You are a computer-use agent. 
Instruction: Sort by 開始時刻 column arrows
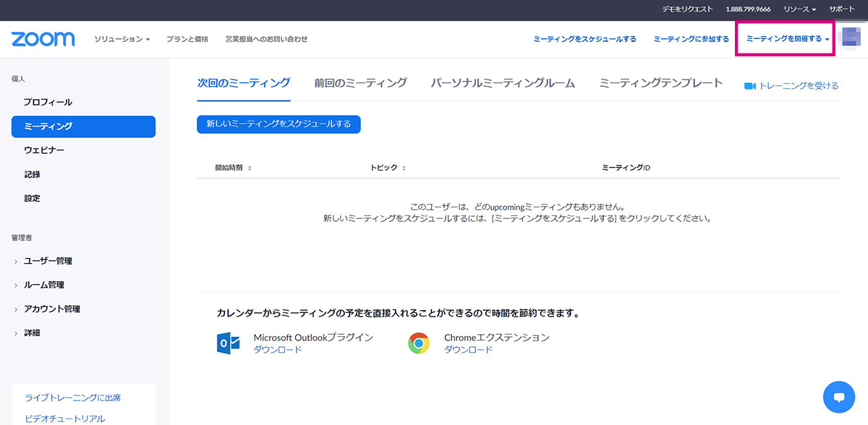250,168
